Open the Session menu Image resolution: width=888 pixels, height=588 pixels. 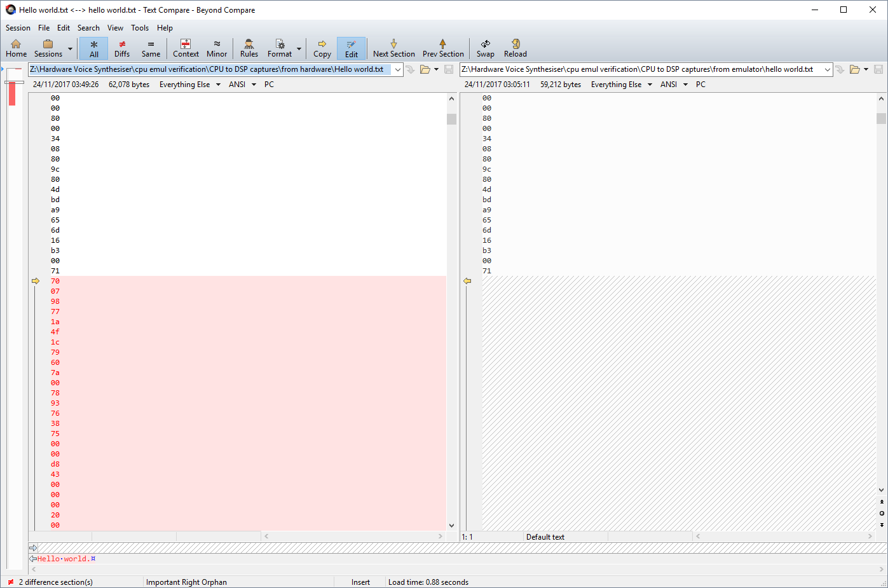(18, 28)
